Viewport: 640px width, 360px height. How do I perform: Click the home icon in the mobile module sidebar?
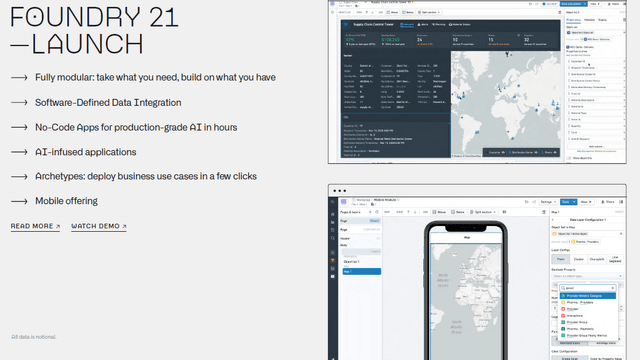[333, 214]
